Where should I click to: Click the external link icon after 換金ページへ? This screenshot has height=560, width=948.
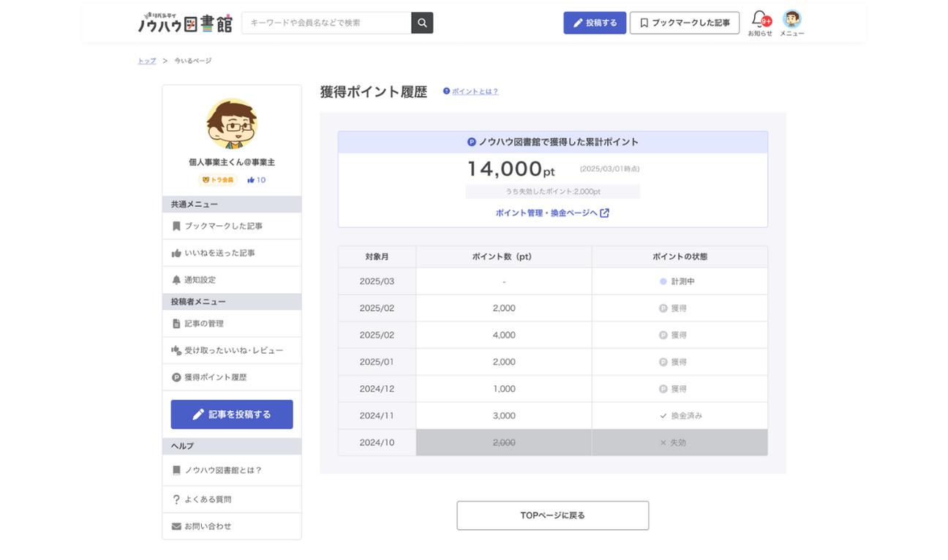coord(604,213)
